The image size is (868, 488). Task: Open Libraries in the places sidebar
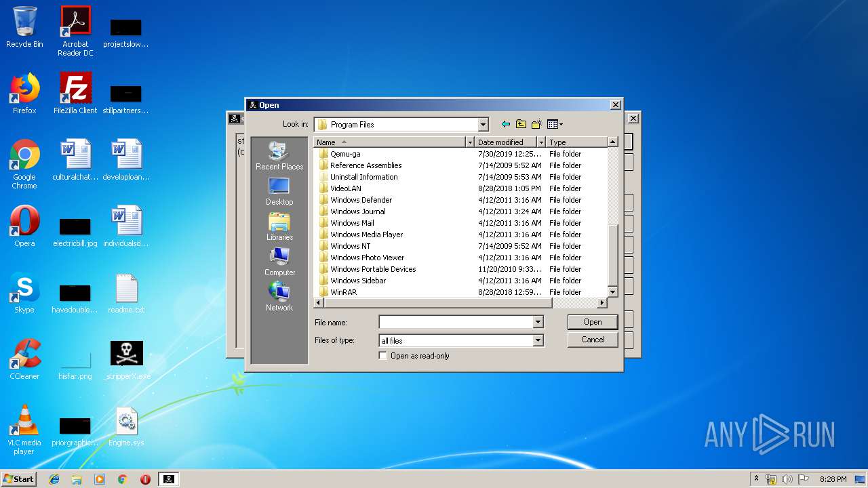click(279, 226)
